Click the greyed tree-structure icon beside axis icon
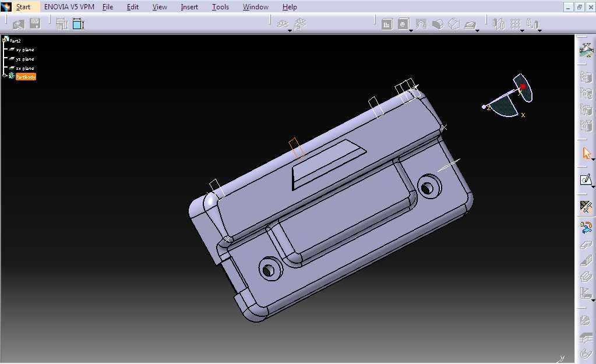This screenshot has height=364, width=596. (300, 24)
